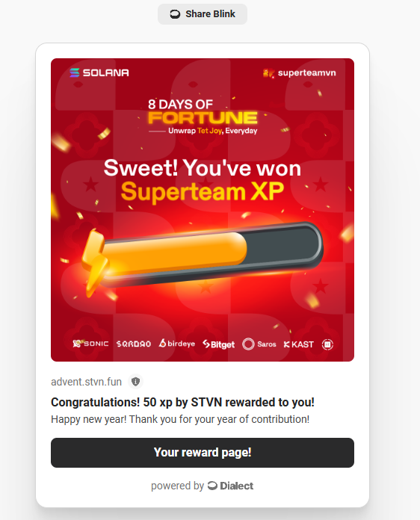Open the Your reward page! button
Screen dimensions: 420x520
pos(203,453)
